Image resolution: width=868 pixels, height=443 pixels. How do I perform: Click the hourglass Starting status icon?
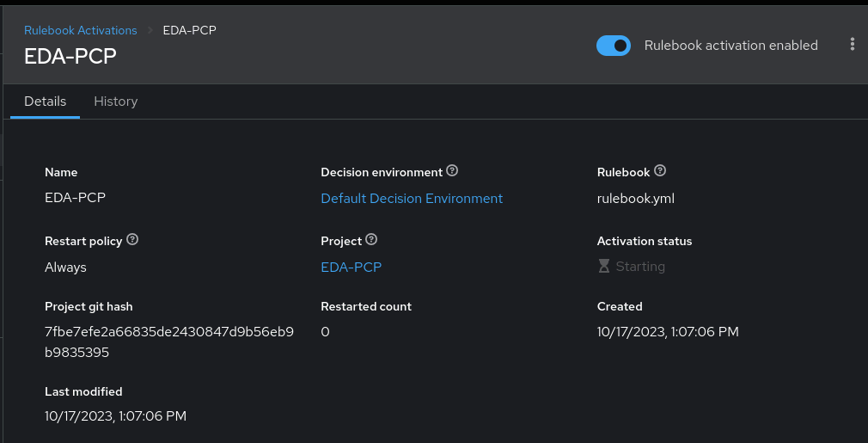(x=604, y=267)
